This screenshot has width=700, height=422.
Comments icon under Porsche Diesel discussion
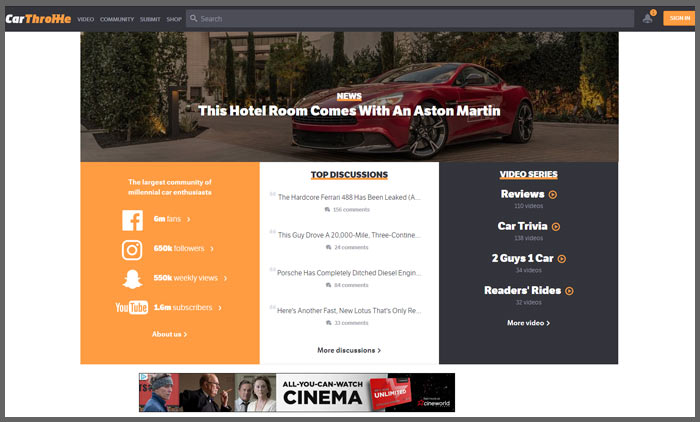click(329, 285)
